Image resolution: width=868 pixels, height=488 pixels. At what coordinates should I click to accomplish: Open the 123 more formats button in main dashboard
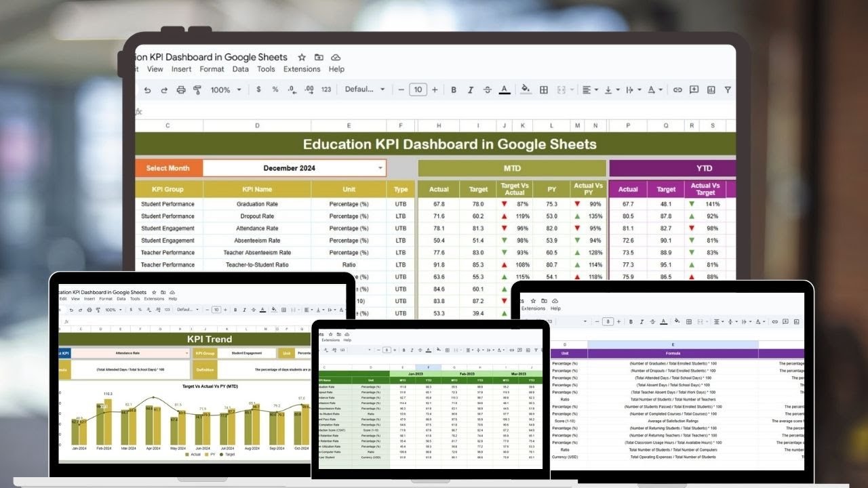click(326, 89)
